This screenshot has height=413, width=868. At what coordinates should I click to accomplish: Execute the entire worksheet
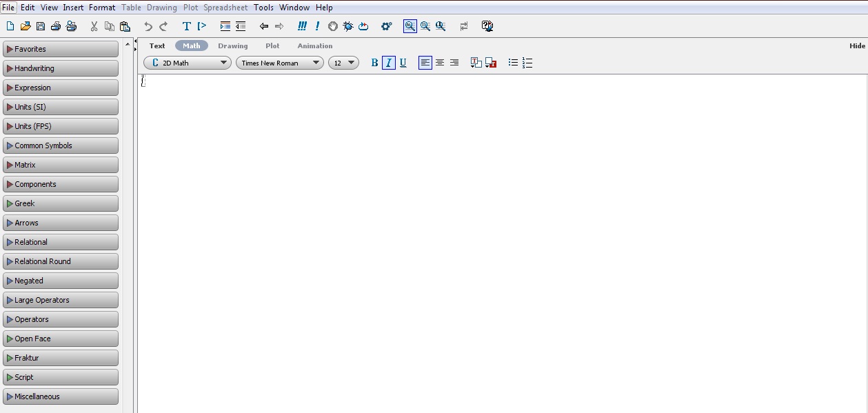point(302,26)
